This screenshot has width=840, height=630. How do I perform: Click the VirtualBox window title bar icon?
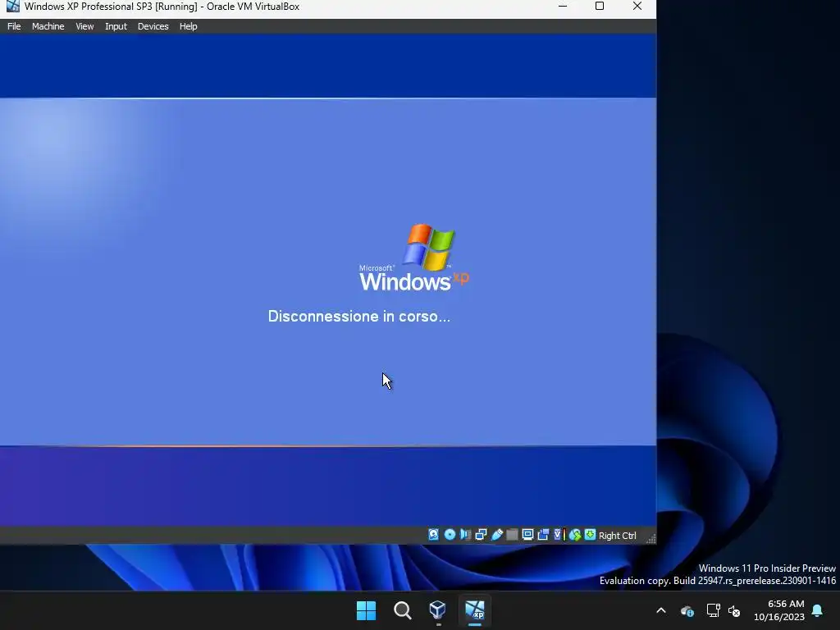[x=12, y=7]
